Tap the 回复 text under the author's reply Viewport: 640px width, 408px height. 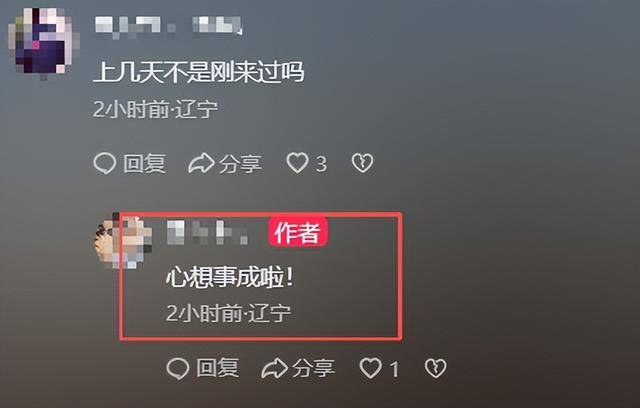tap(218, 368)
